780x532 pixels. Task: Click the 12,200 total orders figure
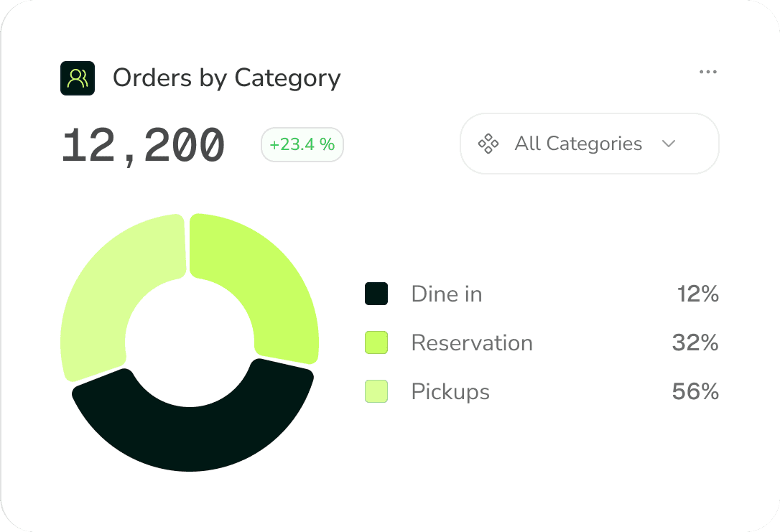pos(143,145)
